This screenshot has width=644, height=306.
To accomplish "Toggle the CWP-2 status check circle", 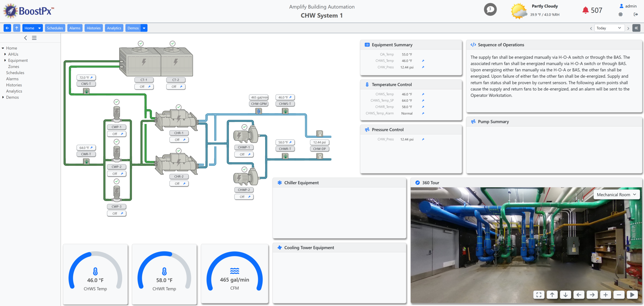I will [x=116, y=142].
